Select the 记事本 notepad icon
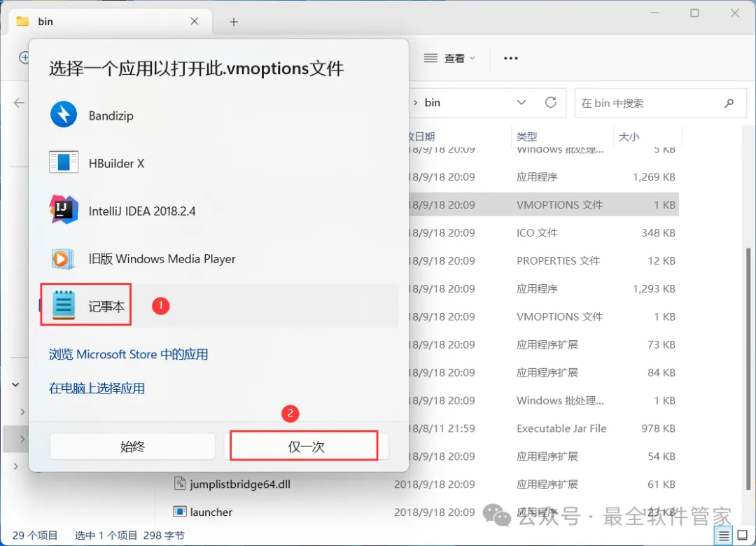This screenshot has height=546, width=756. coord(64,305)
